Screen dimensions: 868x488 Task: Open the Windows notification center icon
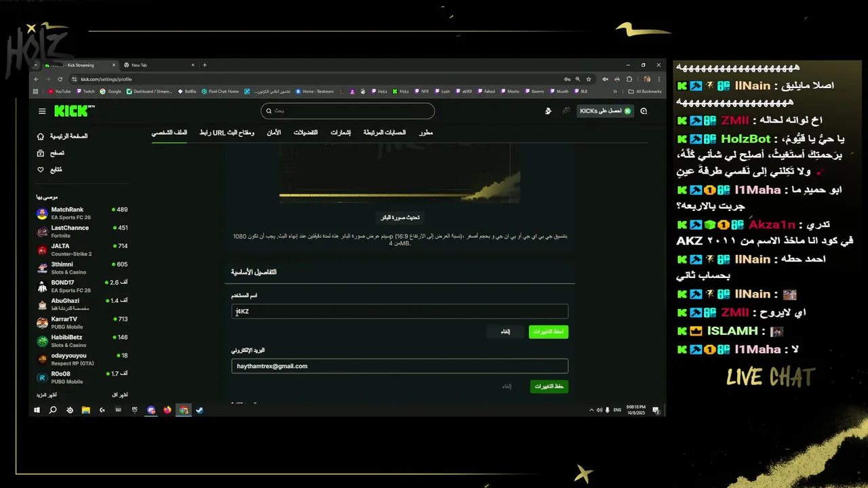[x=656, y=410]
